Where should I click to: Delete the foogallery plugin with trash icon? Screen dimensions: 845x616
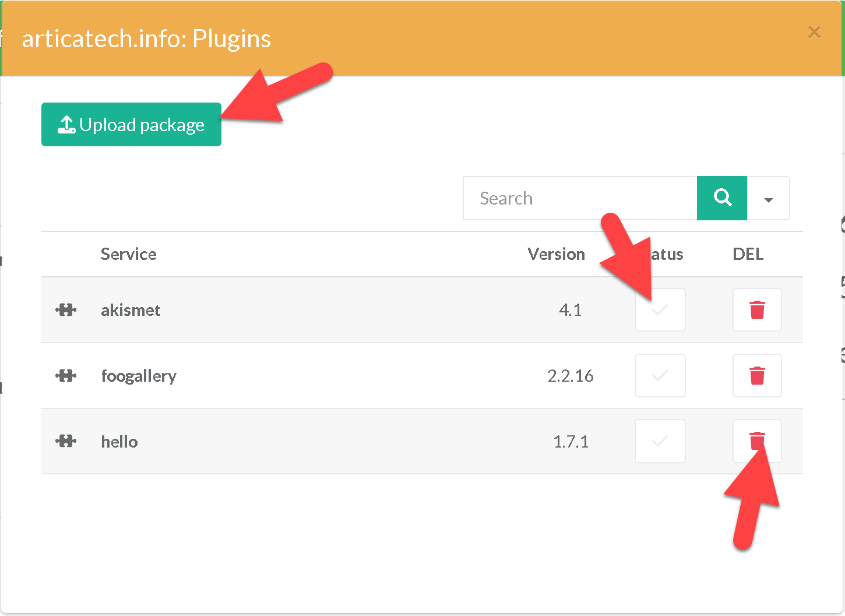[757, 376]
